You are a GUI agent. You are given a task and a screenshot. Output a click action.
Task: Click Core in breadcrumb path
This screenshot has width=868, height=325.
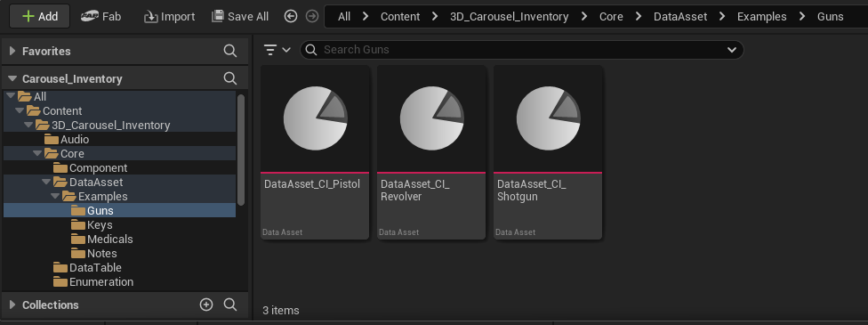(x=611, y=17)
